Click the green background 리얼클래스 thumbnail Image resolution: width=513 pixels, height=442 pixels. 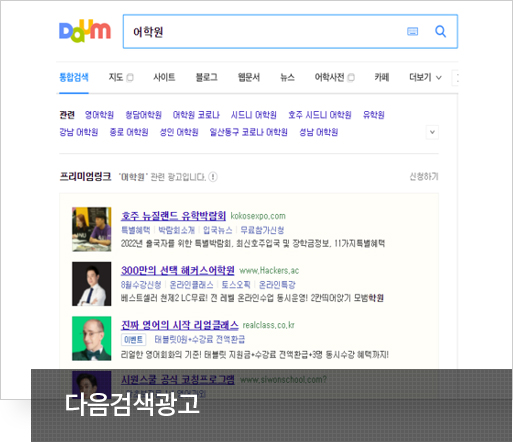tap(92, 338)
